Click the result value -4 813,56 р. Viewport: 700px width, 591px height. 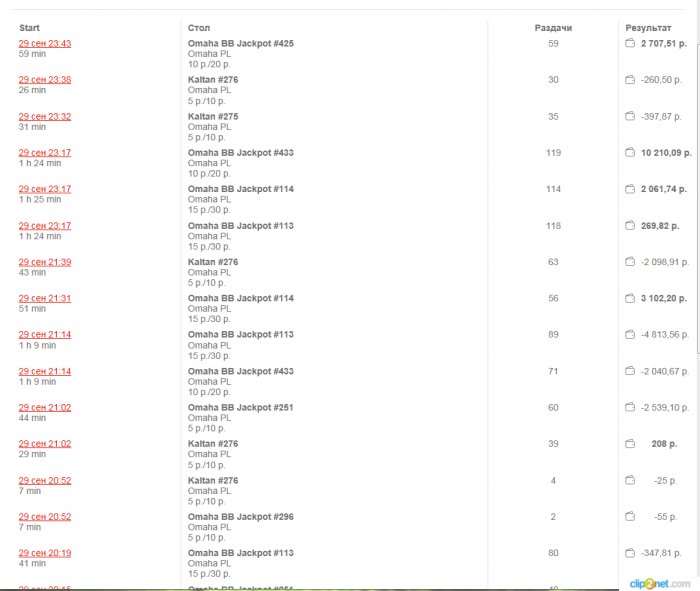click(x=665, y=334)
